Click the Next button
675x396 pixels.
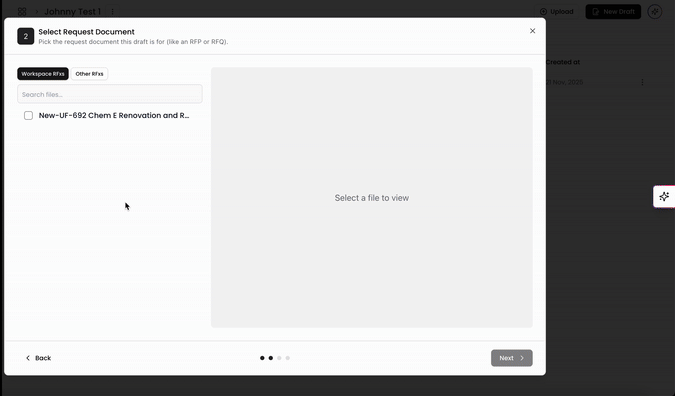tap(511, 358)
